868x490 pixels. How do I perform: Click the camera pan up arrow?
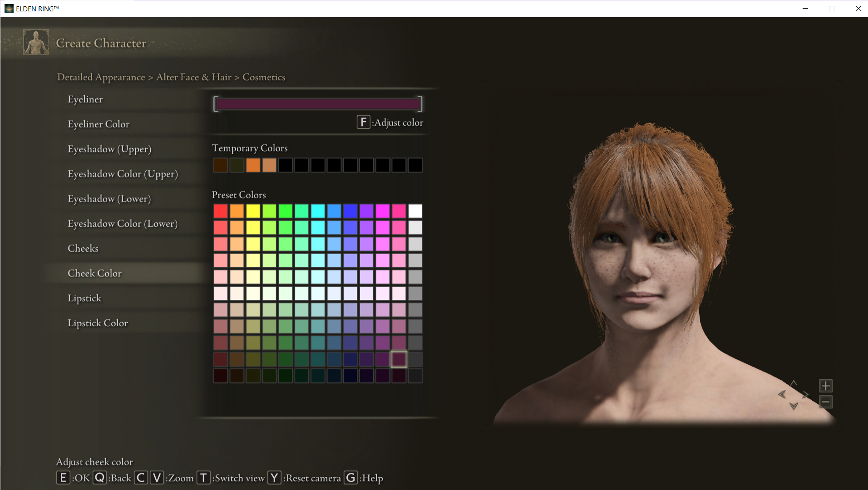pos(794,383)
